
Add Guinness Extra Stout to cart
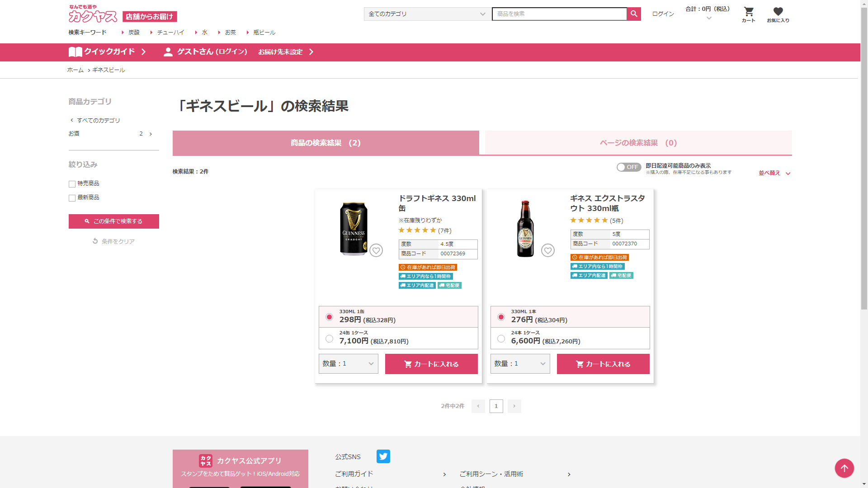coord(603,364)
